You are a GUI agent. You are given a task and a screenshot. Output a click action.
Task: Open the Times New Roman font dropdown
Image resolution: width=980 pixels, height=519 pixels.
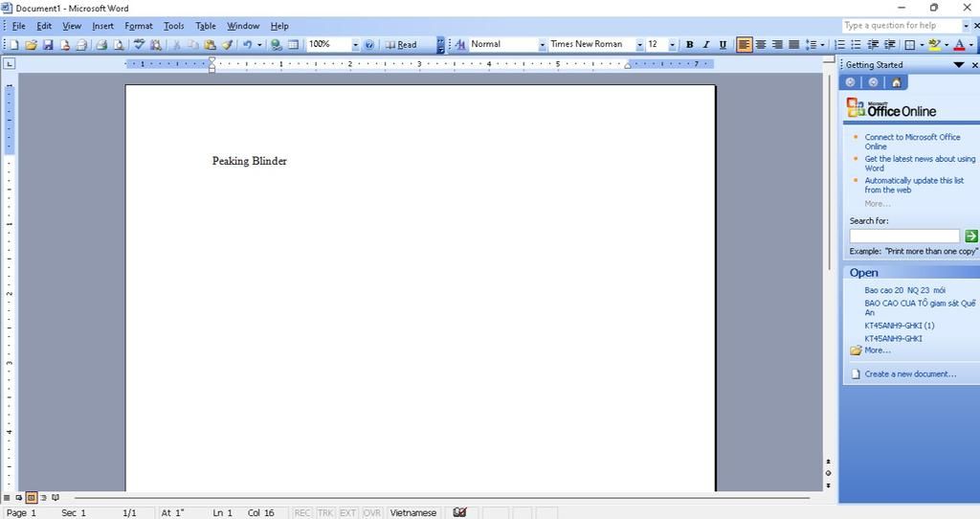tap(639, 44)
